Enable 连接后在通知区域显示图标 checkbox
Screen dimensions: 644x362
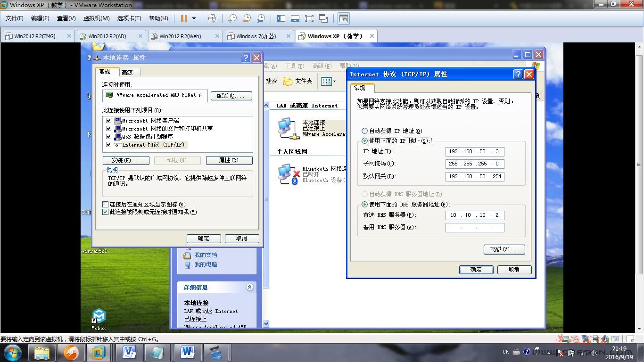point(106,205)
